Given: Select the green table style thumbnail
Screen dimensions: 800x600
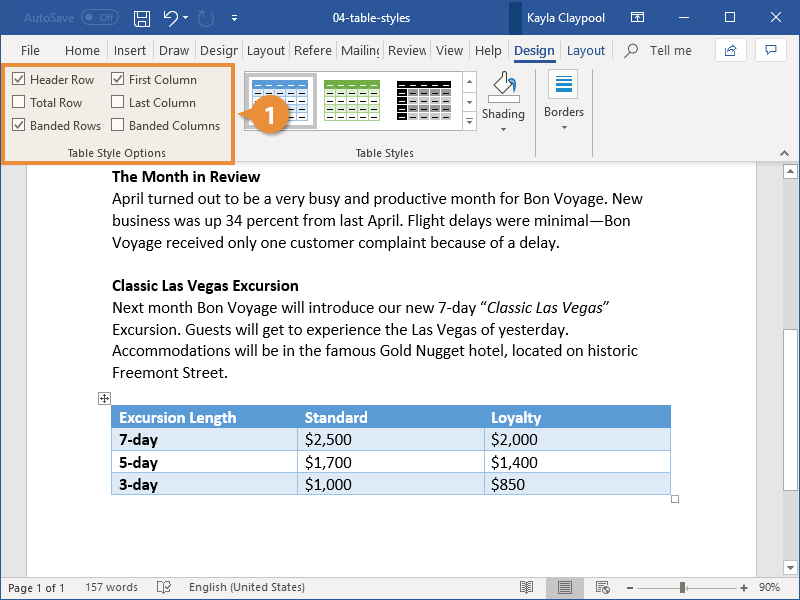Looking at the screenshot, I should [351, 99].
